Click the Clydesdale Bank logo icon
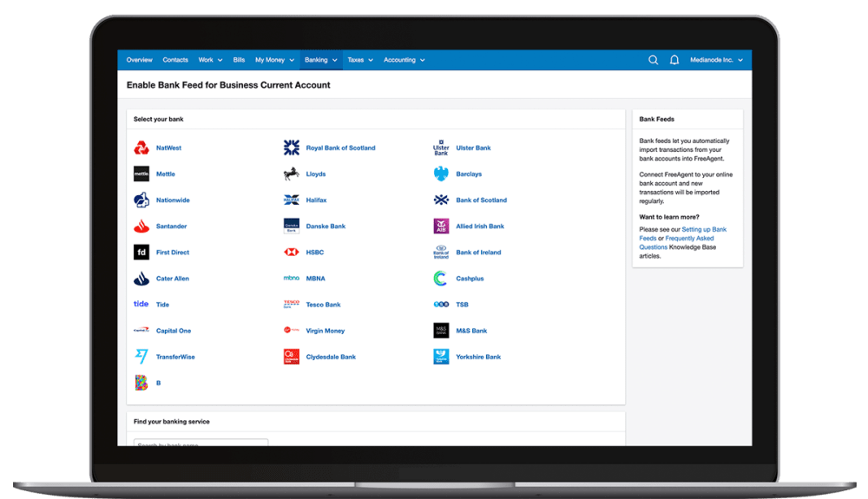The height and width of the screenshot is (499, 868). point(292,357)
